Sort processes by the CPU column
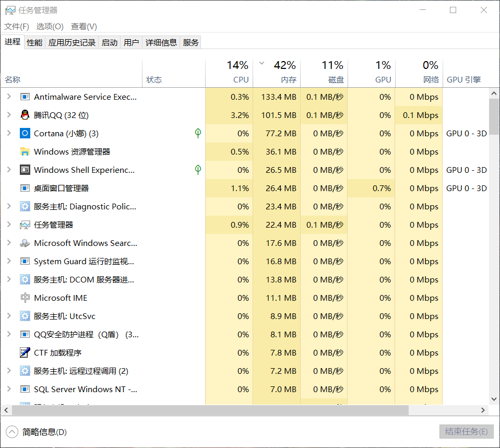Screen dimensions: 500x448 (229, 73)
